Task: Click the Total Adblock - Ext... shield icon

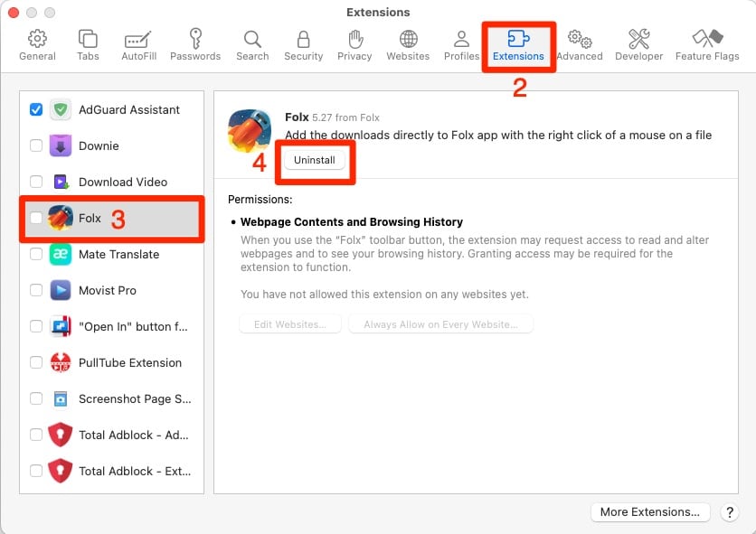Action: pos(61,471)
